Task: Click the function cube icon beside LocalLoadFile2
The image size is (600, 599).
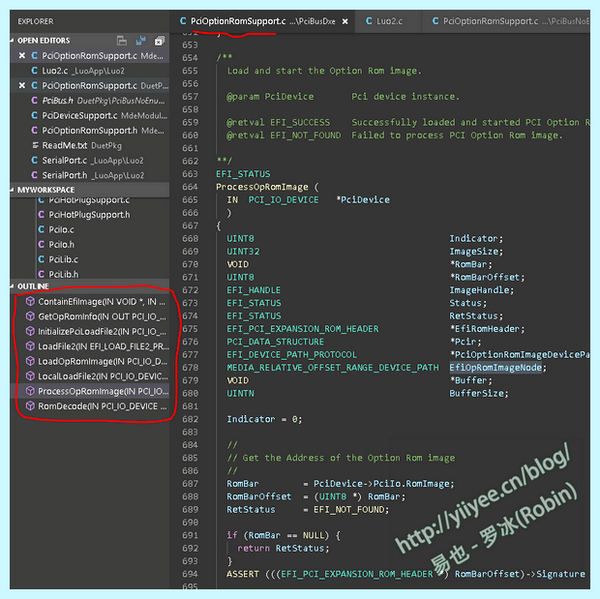Action: click(30, 376)
